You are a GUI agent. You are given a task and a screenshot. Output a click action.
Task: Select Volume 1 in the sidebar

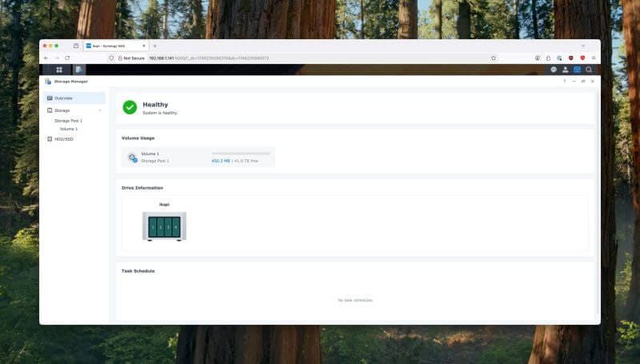69,129
